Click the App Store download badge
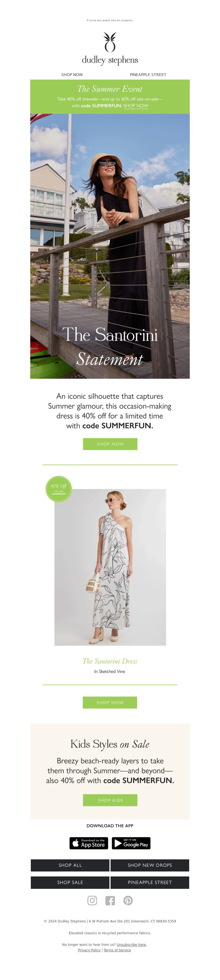Viewport: 220px width, 980px height. [x=89, y=843]
